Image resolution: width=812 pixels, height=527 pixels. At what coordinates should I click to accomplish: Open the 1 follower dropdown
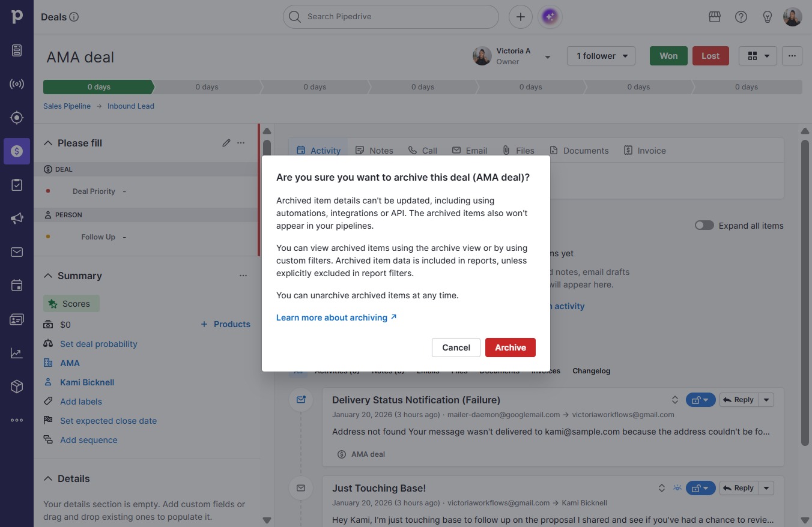(x=601, y=56)
